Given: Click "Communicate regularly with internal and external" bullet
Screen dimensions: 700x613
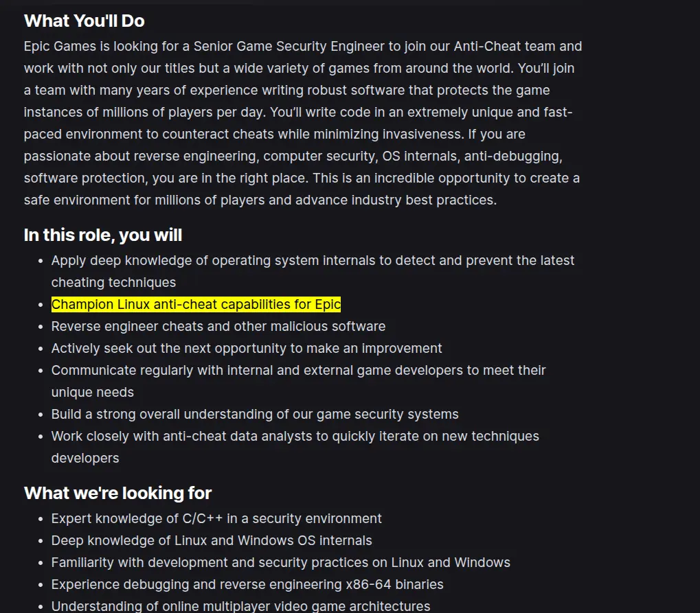Looking at the screenshot, I should tap(298, 370).
